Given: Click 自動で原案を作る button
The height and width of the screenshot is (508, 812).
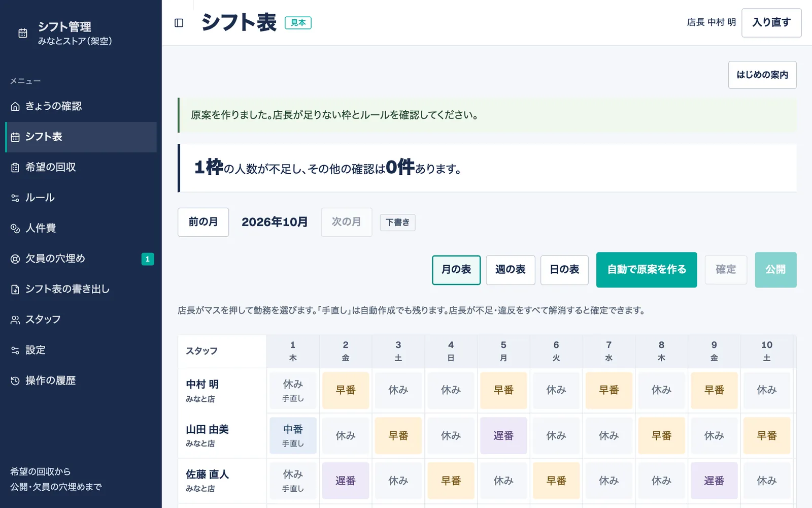Looking at the screenshot, I should [647, 270].
